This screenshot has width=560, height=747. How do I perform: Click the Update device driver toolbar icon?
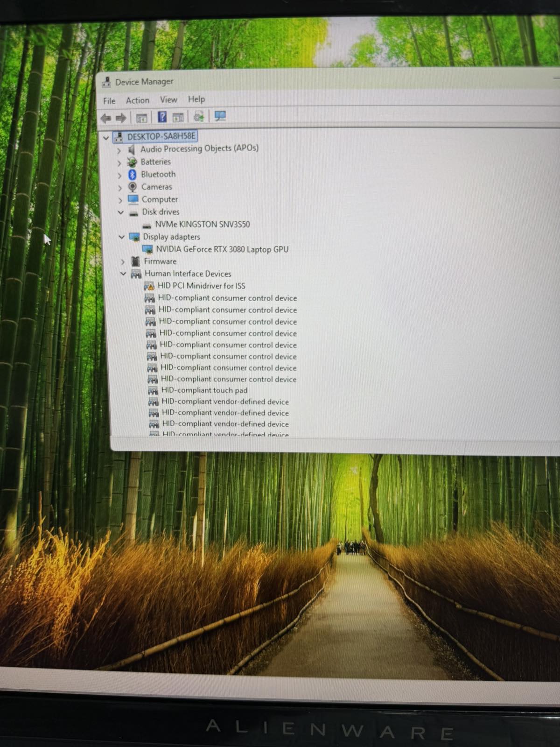click(x=199, y=116)
